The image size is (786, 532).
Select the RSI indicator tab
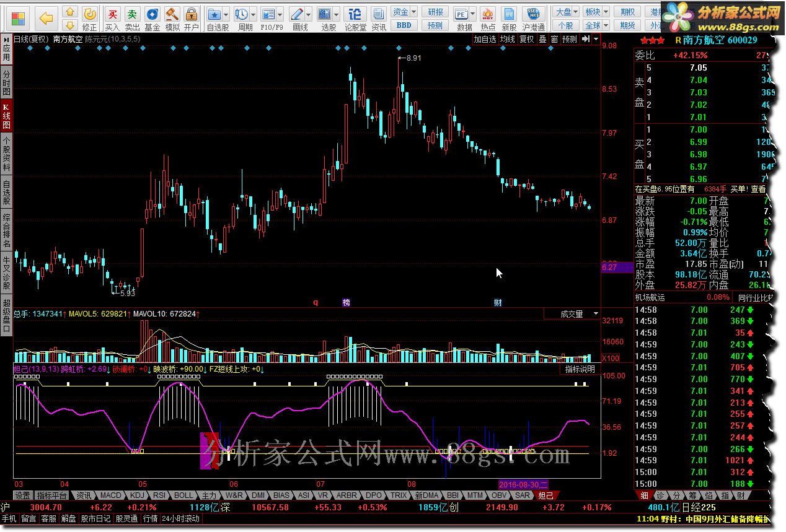[159, 495]
